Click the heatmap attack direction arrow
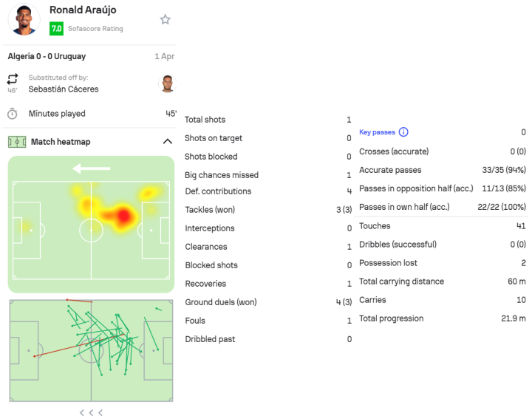 92,168
